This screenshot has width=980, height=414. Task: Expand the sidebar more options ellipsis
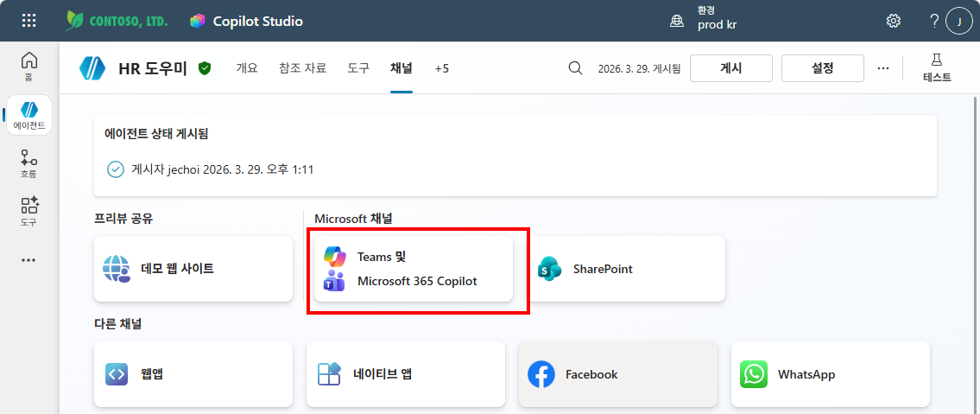click(28, 260)
